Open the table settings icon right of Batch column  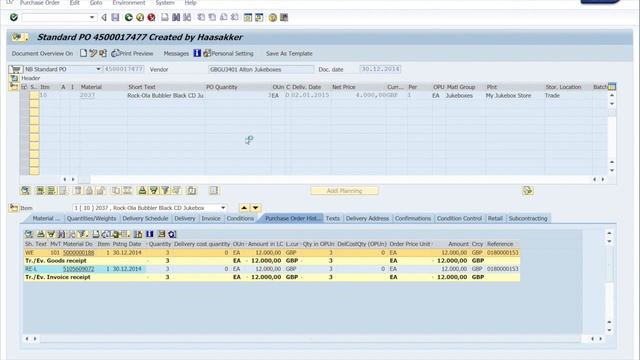coord(611,87)
